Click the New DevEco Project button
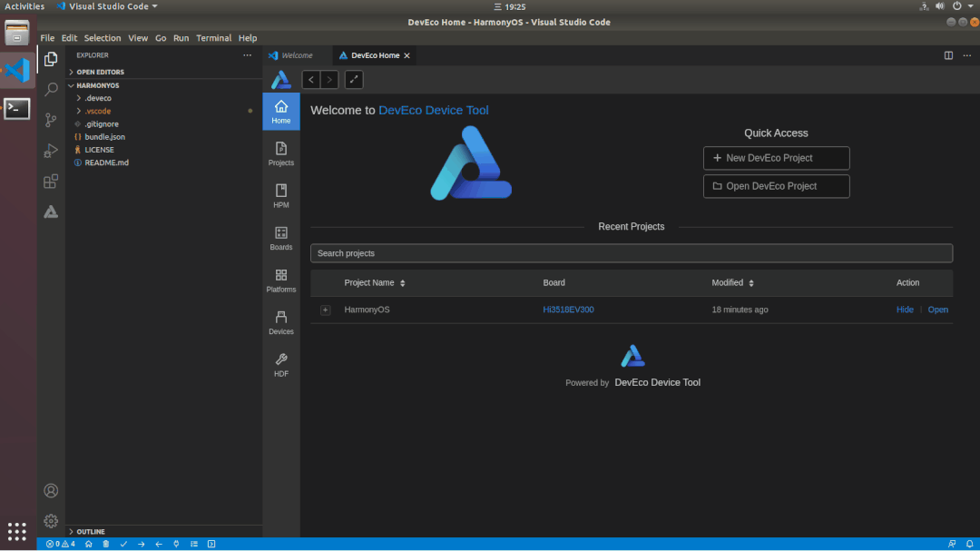 point(776,158)
